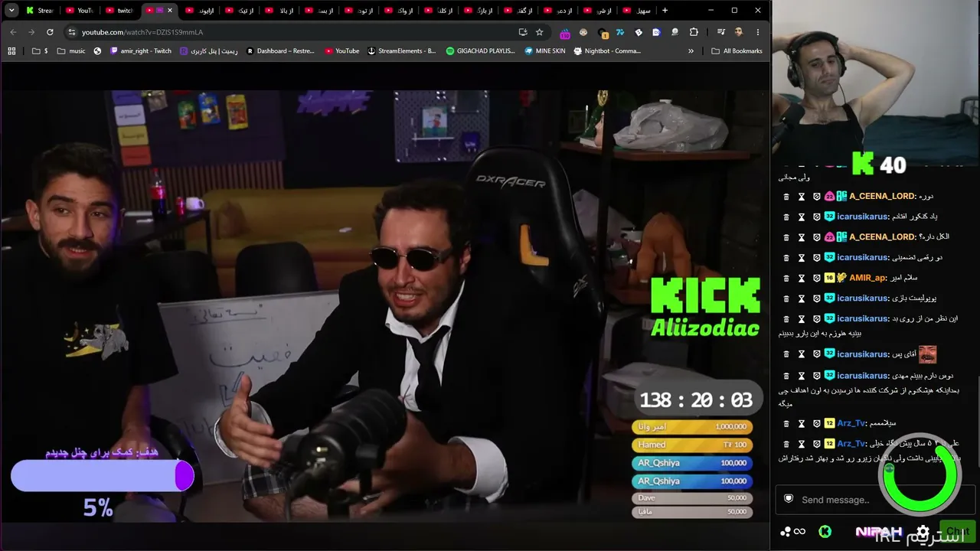Open a new browser tab

tap(665, 11)
